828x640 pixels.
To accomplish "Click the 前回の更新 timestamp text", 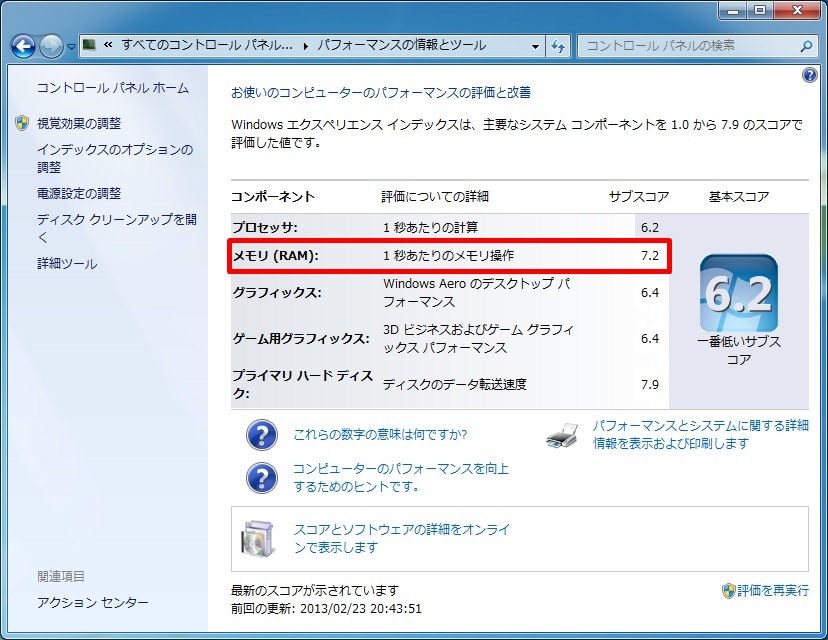I will [x=326, y=609].
